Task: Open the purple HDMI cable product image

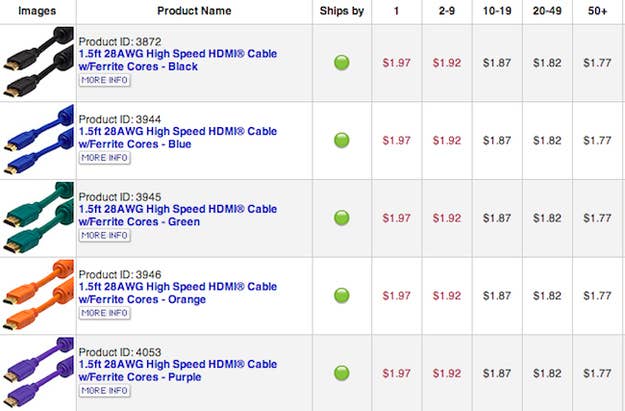Action: click(x=38, y=373)
